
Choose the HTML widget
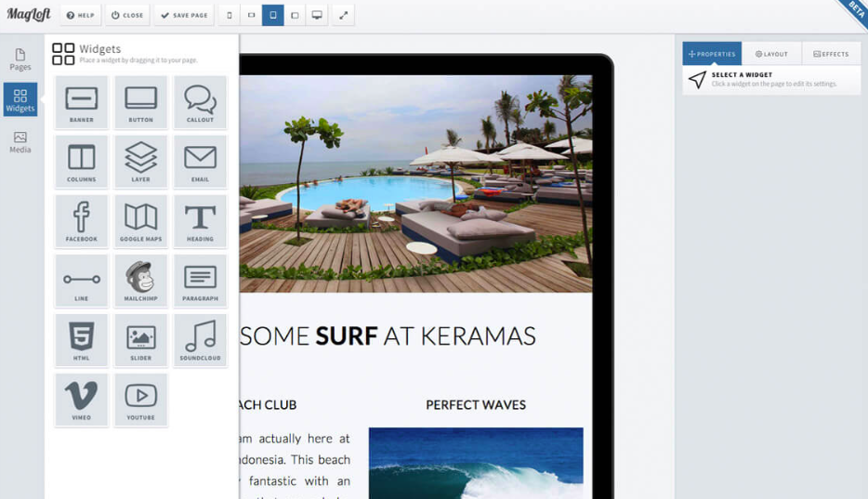pos(82,340)
